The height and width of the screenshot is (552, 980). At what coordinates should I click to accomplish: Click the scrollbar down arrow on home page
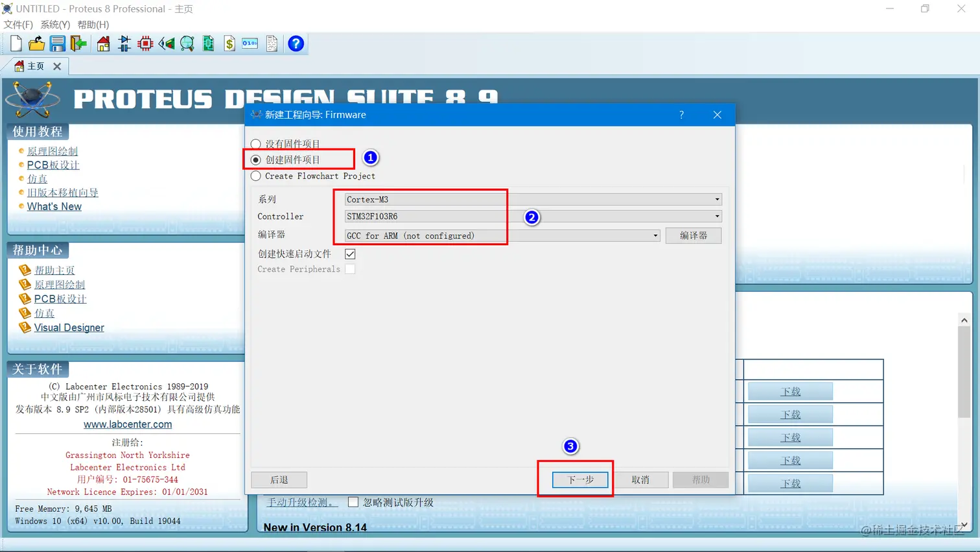(x=964, y=524)
